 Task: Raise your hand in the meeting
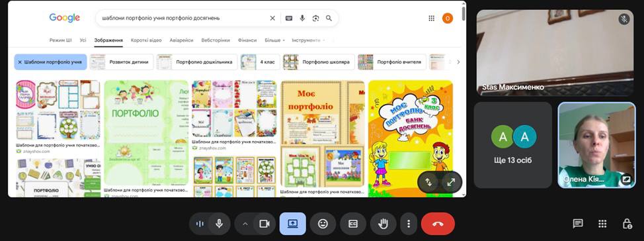[383, 224]
